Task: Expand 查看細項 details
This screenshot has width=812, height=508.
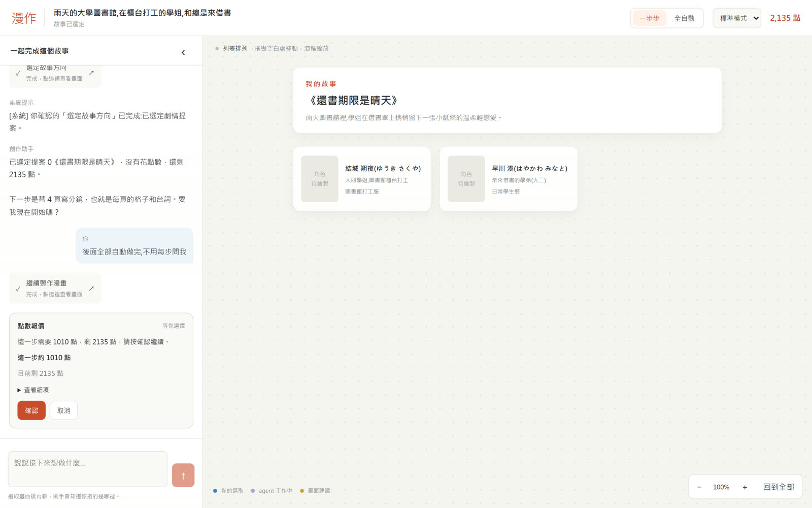Action: coord(33,390)
